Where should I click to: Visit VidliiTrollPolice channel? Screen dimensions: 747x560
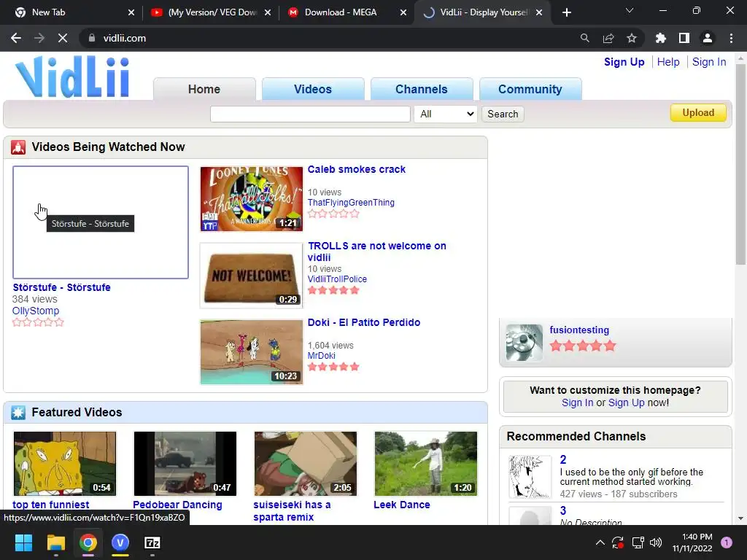click(x=337, y=279)
